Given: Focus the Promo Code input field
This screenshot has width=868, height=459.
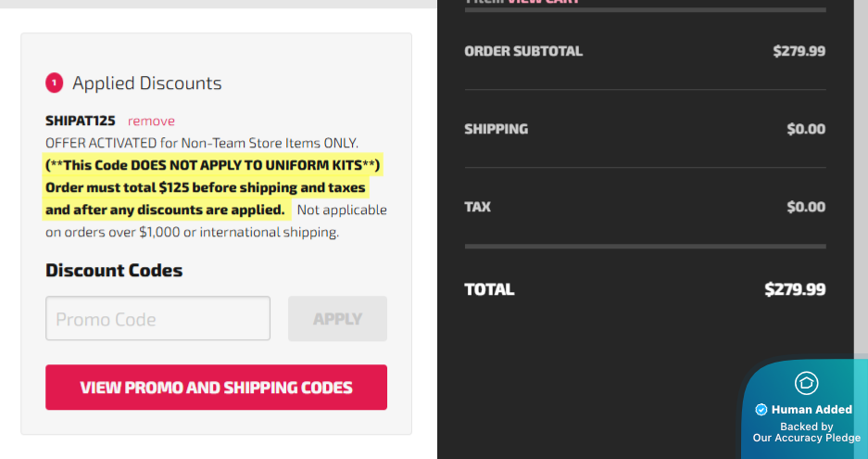Looking at the screenshot, I should click(157, 319).
